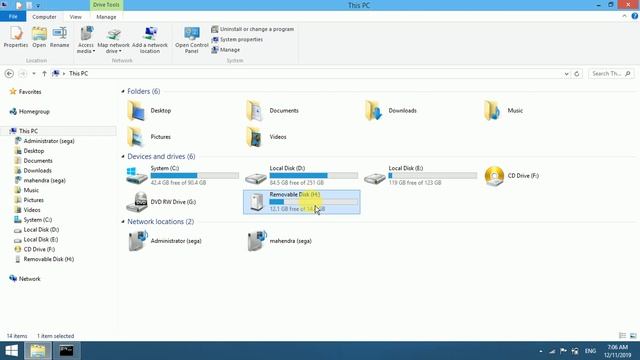640x360 pixels.
Task: Click the forward navigation arrow
Action: click(22, 73)
